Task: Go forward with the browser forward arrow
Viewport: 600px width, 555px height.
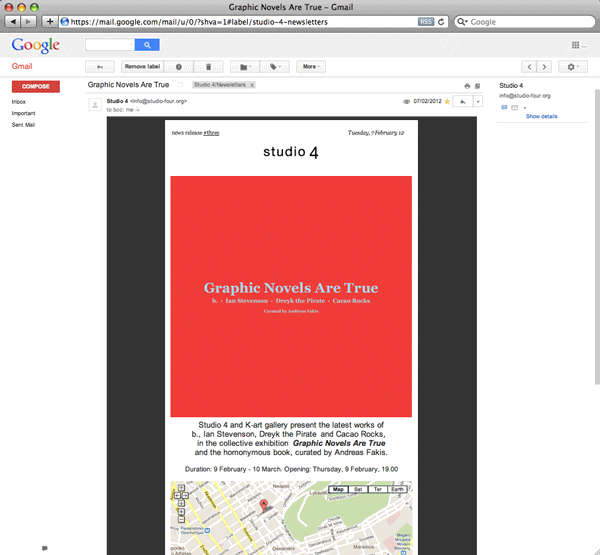Action: click(x=28, y=21)
